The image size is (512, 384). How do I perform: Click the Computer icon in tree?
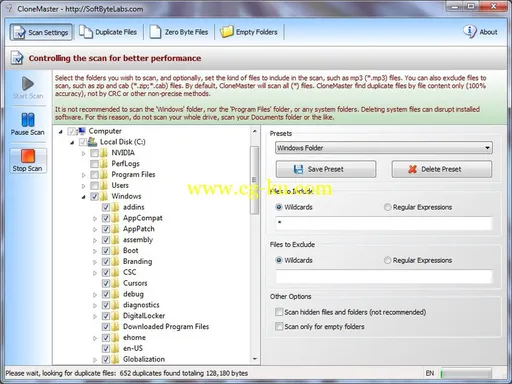coord(82,131)
